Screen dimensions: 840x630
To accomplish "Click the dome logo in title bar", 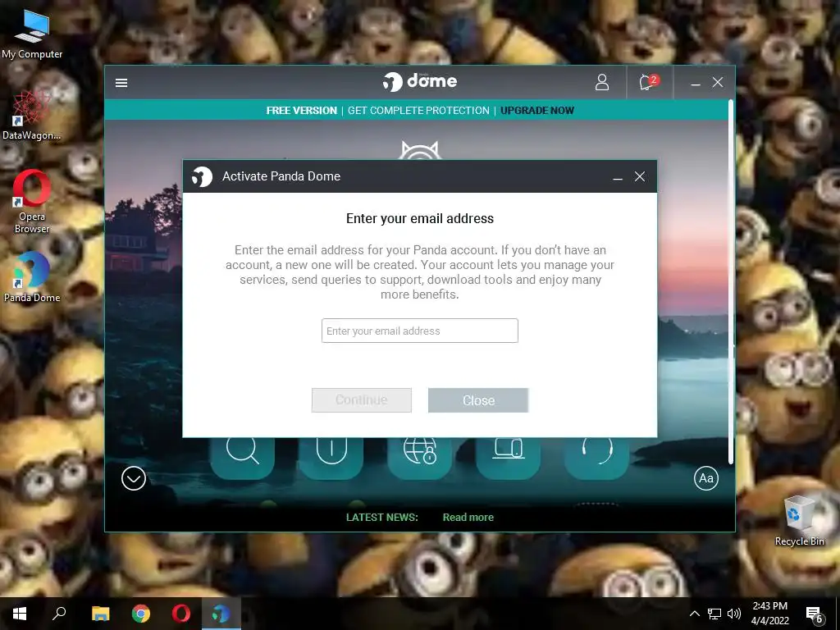I will click(x=420, y=81).
